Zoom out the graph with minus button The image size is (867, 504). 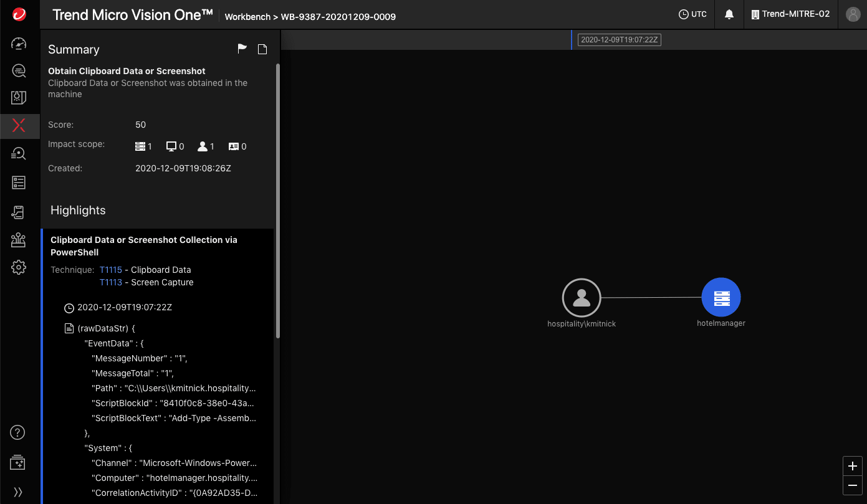[x=853, y=485]
